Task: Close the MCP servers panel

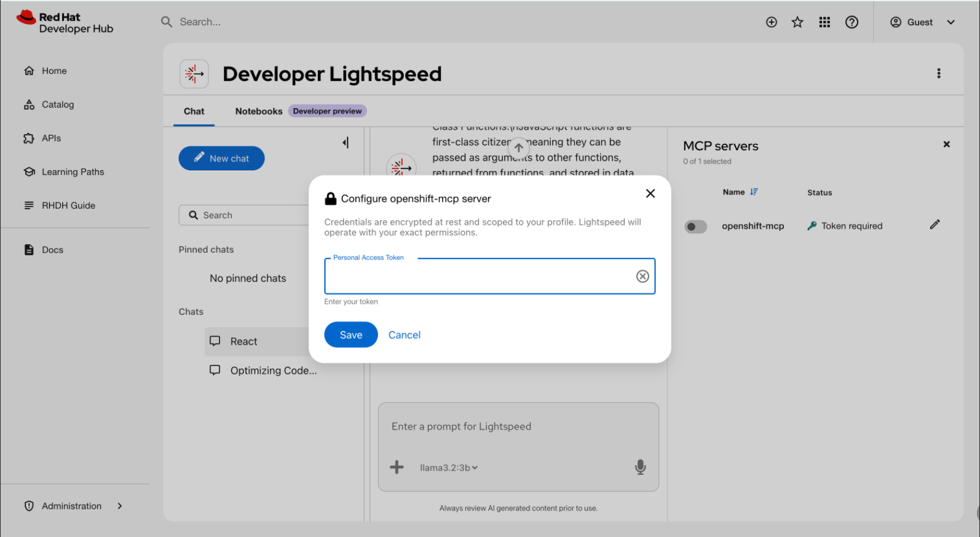Action: 947,145
